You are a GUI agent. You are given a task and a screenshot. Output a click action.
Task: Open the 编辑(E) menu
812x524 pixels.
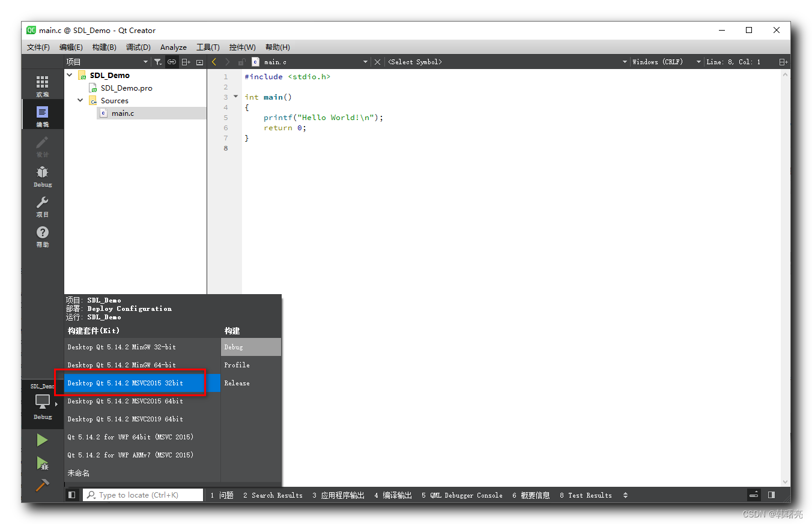[x=71, y=47]
